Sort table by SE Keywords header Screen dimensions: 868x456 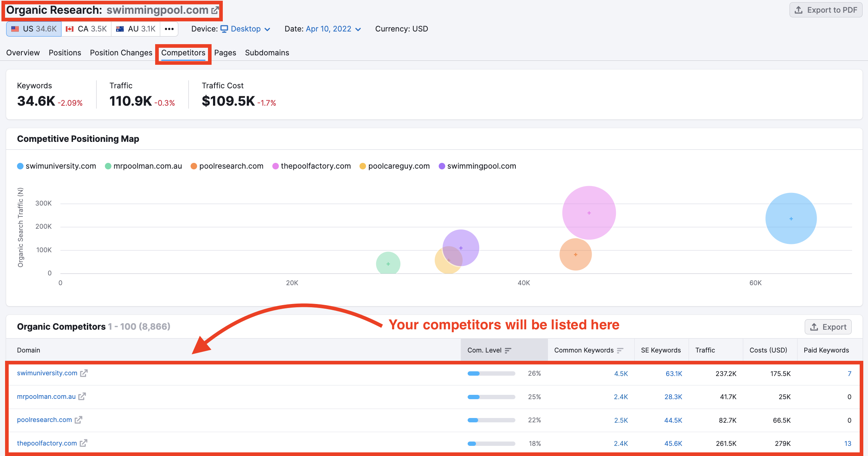click(661, 350)
